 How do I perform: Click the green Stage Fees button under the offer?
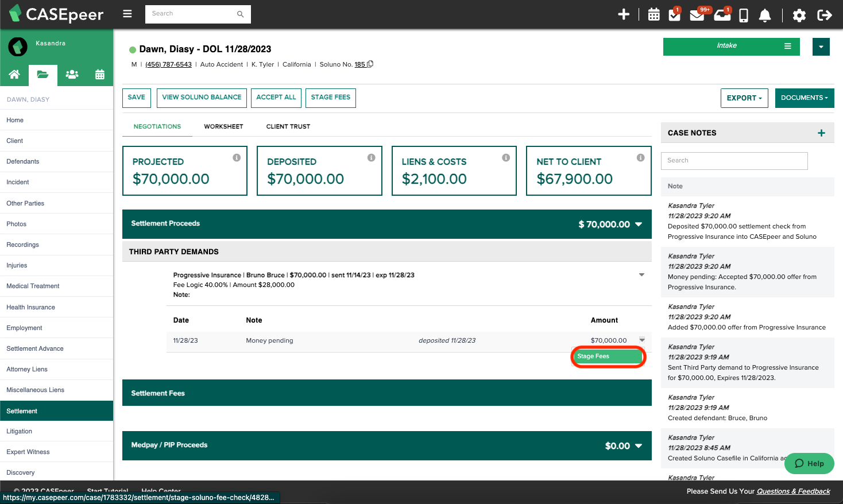(609, 356)
